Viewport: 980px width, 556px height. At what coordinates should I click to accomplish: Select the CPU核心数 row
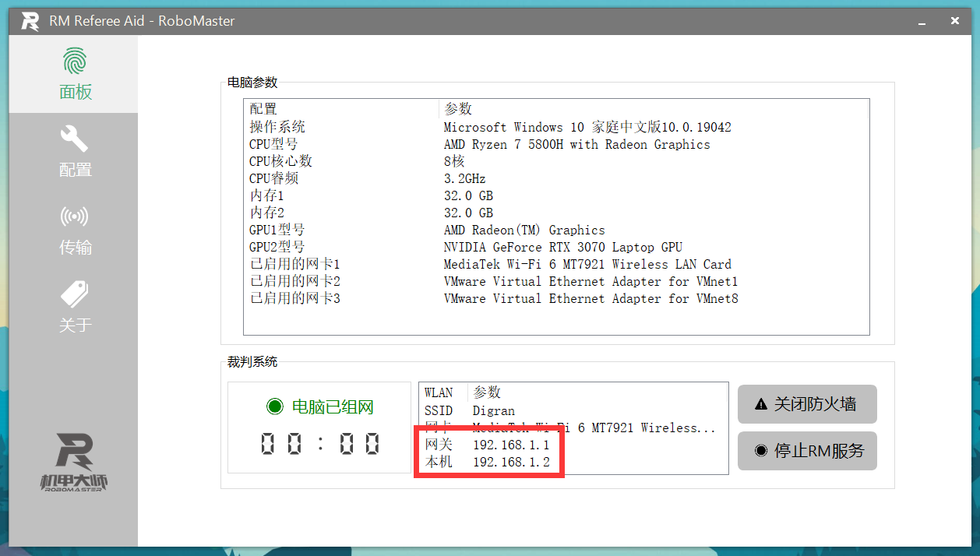(556, 161)
